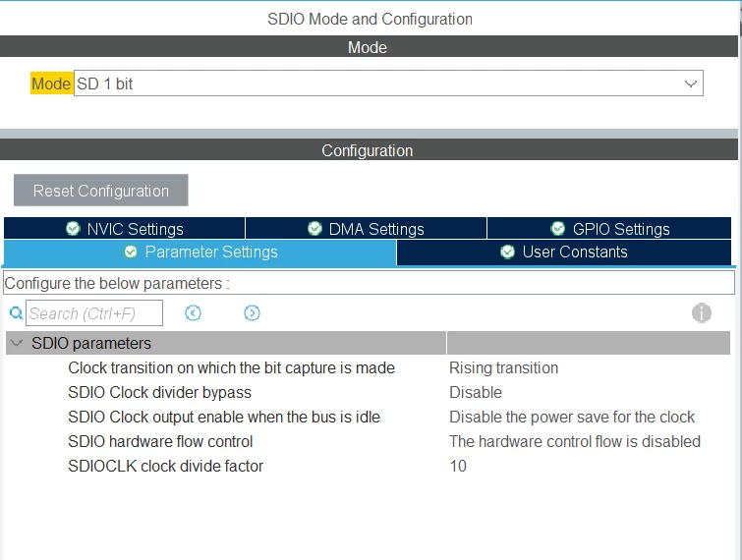Click the clock divide factor value 10
The width and height of the screenshot is (742, 560).
tap(458, 467)
